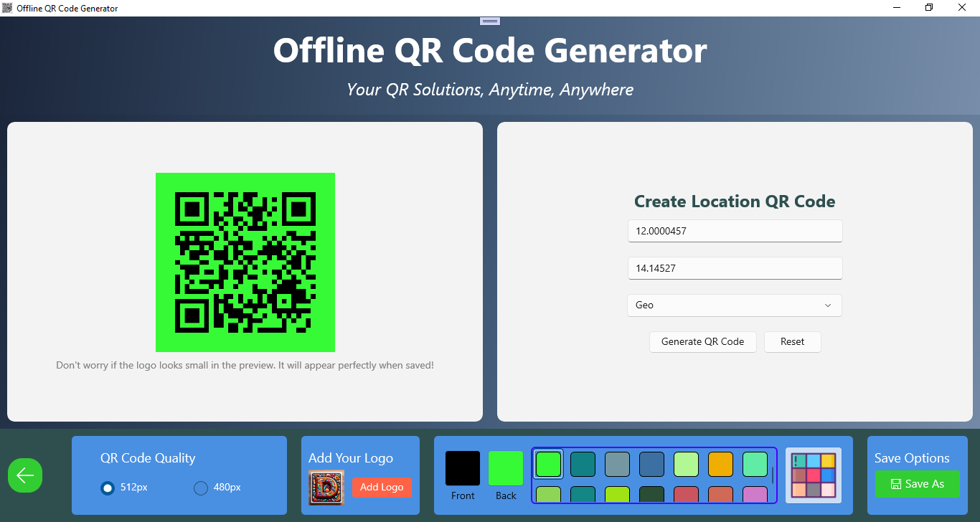The image size is (980, 522).
Task: Click the "Don't worry if the logo" hint text
Action: point(245,366)
